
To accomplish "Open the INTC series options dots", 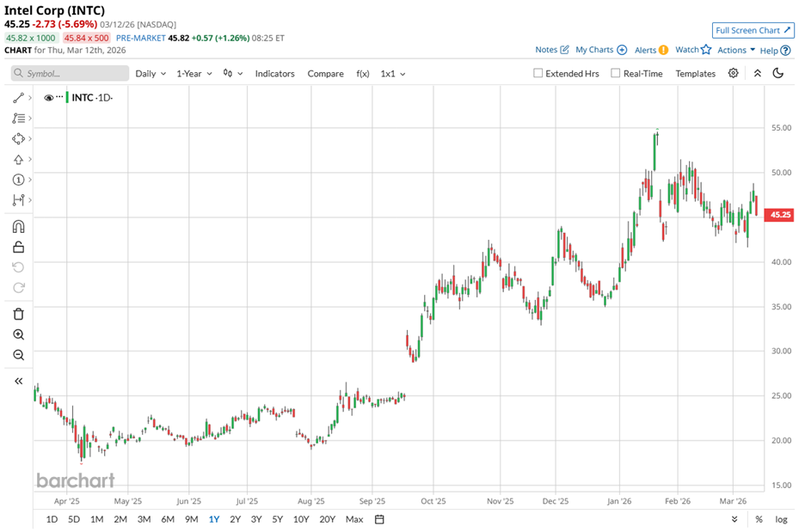I will point(59,96).
